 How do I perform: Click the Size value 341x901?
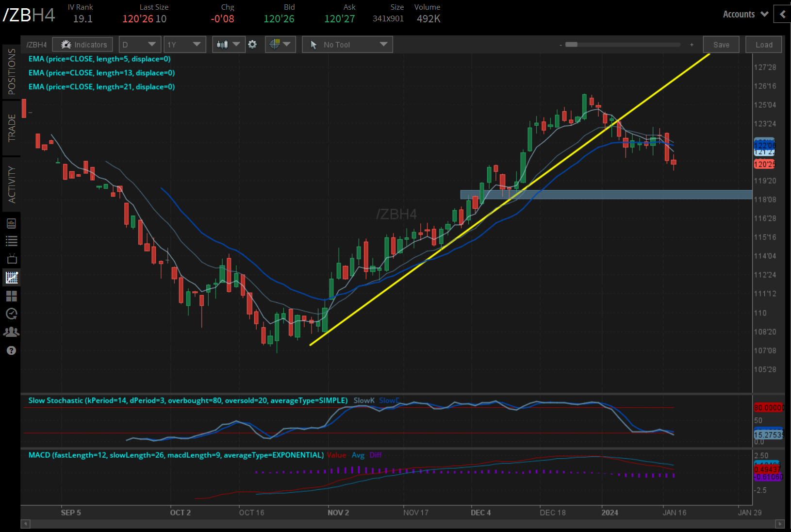click(388, 19)
